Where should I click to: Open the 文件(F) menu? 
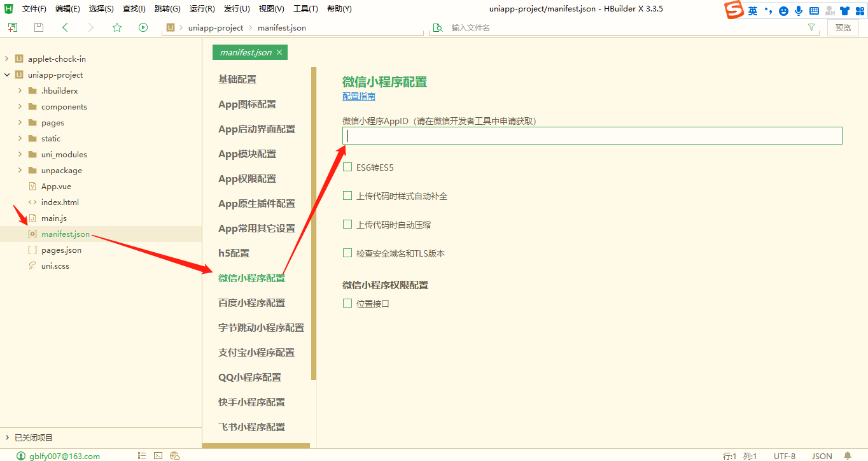click(34, 9)
